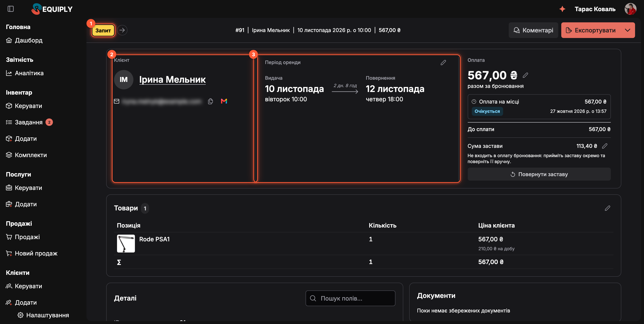Open Продажі sales list
644x324 pixels.
pos(23,237)
